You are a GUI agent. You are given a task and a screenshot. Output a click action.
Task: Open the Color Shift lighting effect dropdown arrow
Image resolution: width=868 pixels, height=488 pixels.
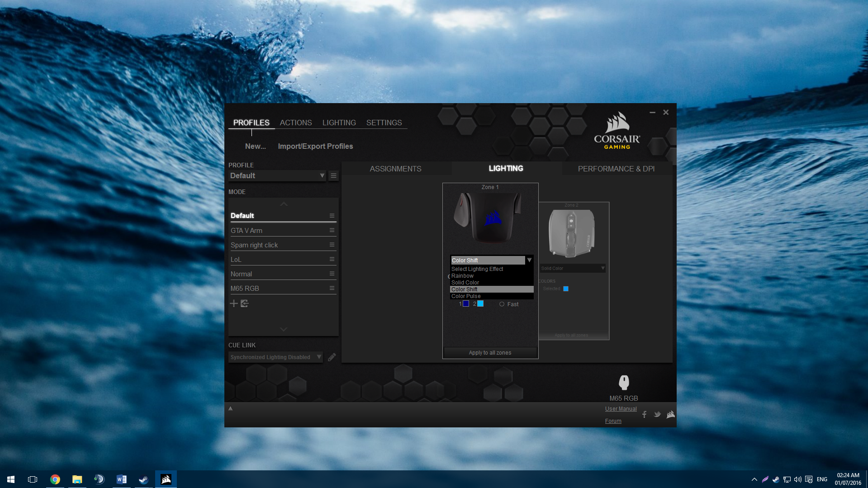tap(529, 260)
